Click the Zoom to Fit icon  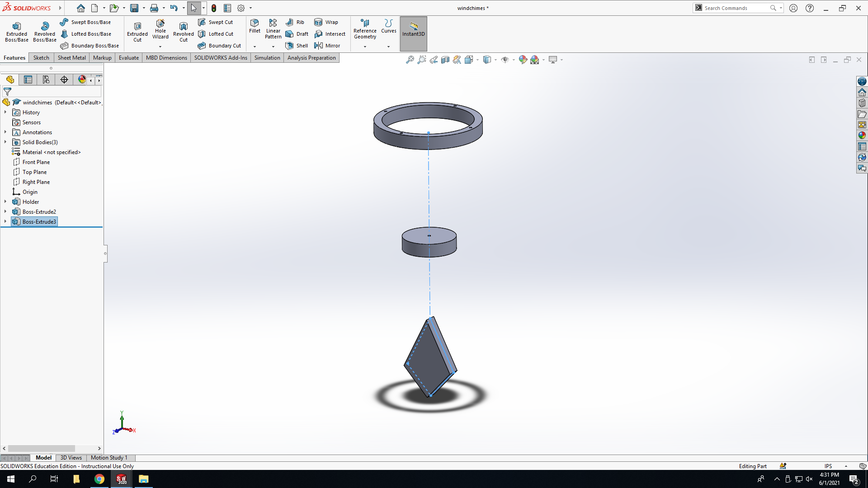tap(410, 60)
